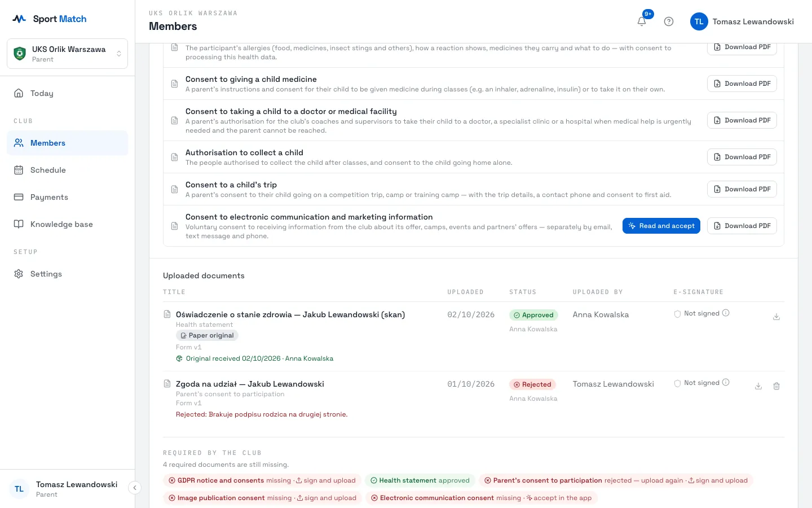Open Settings in the sidebar
Screen dimensions: 812x508
[x=68, y=274]
